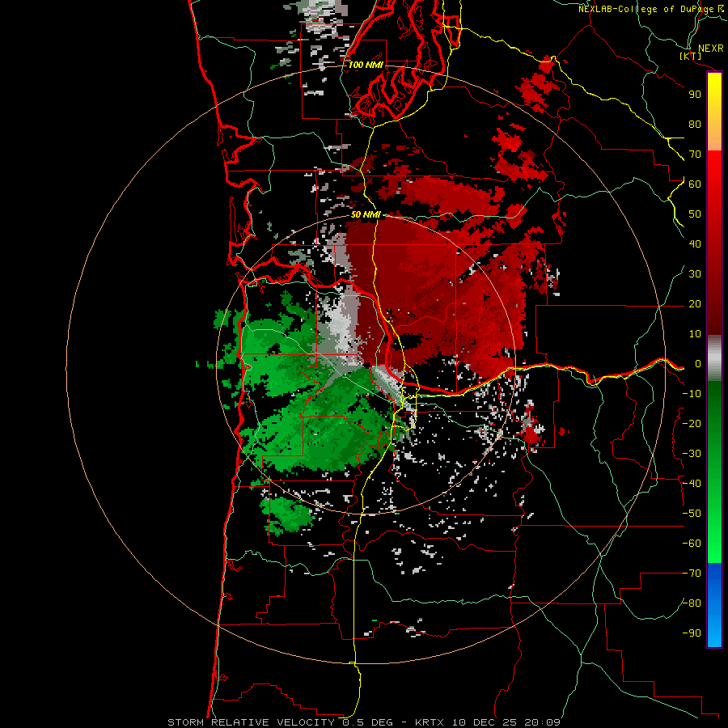
Task: Click the KT units label above color scale
Action: 691,56
